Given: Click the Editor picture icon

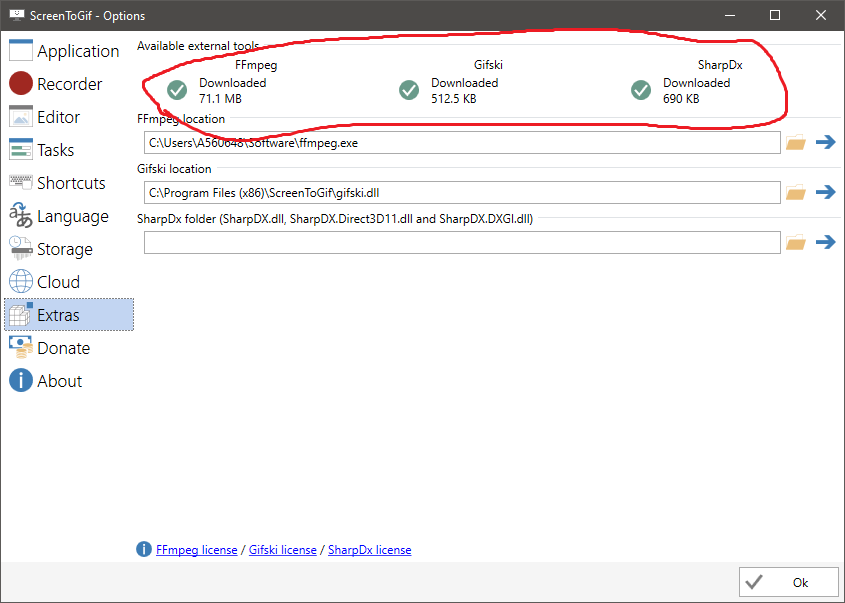Looking at the screenshot, I should [21, 116].
